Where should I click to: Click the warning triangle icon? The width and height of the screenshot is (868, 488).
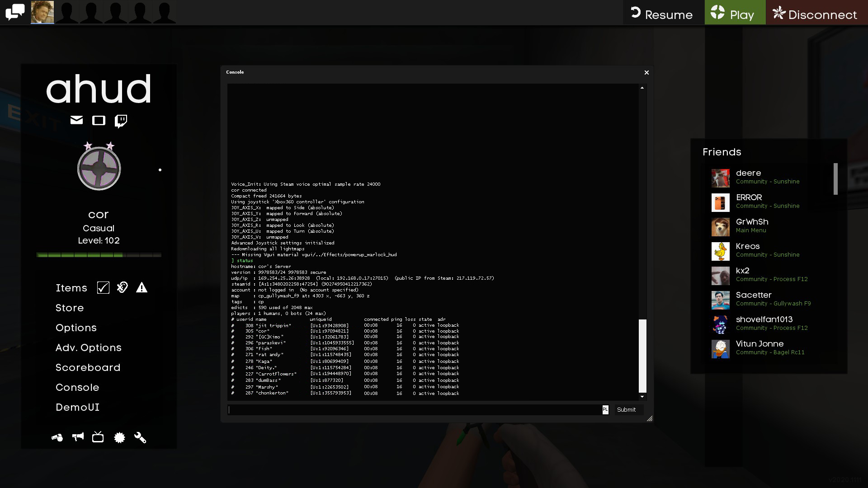pos(142,287)
